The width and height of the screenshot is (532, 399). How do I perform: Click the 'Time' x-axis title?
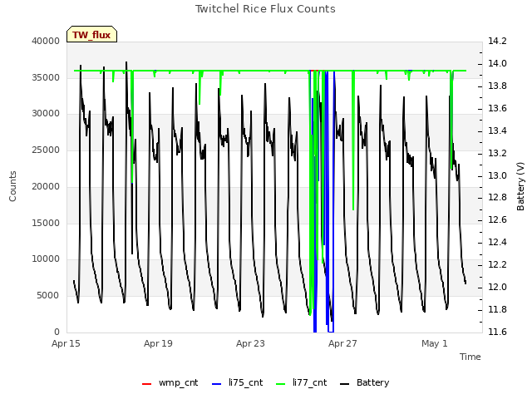[x=470, y=357]
